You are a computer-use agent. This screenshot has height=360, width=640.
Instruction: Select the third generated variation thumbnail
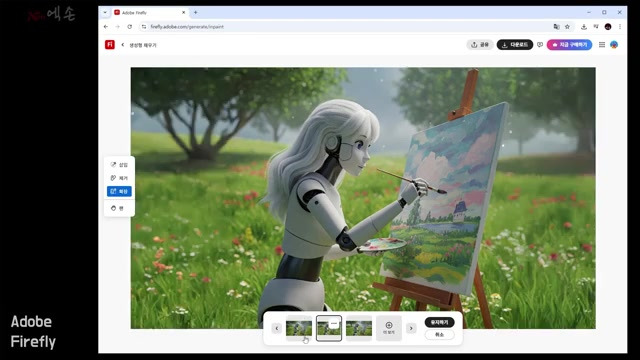point(359,328)
